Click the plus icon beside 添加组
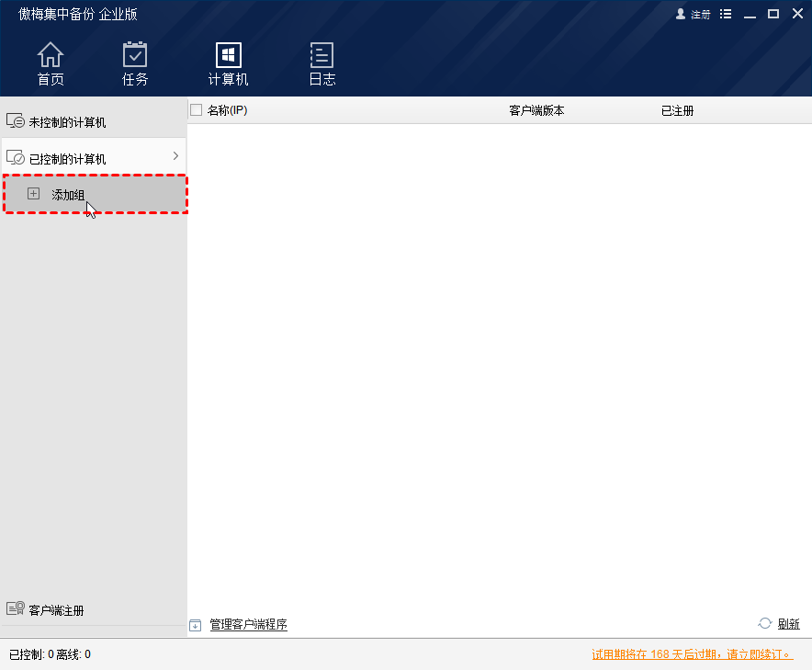Image resolution: width=812 pixels, height=670 pixels. click(x=34, y=194)
